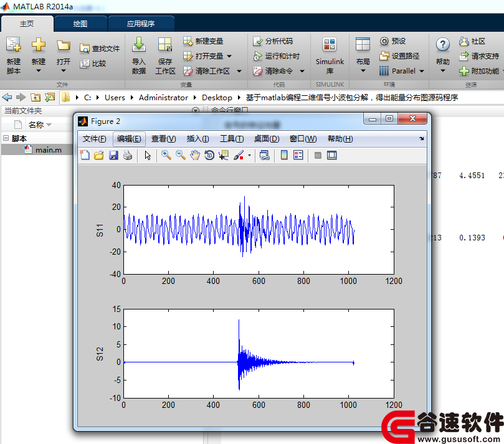Toggle the Data Cursor tool

(x=224, y=155)
